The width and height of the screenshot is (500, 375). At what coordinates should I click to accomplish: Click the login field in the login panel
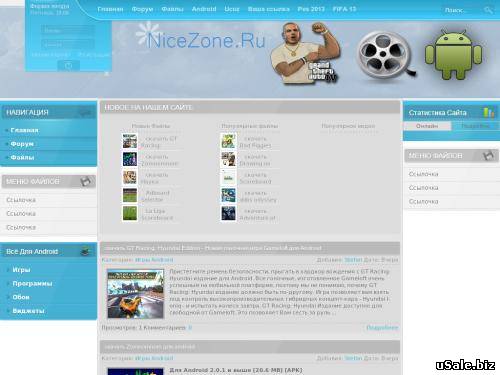[68, 30]
